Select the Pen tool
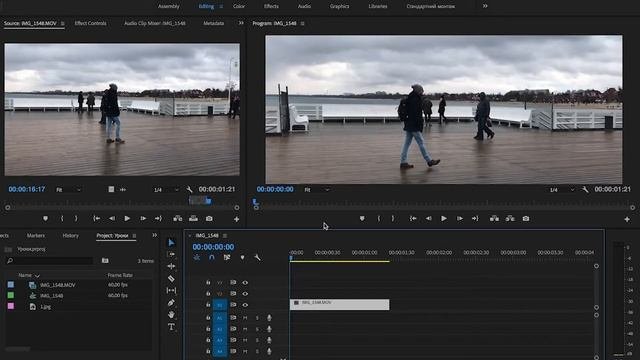 click(171, 303)
